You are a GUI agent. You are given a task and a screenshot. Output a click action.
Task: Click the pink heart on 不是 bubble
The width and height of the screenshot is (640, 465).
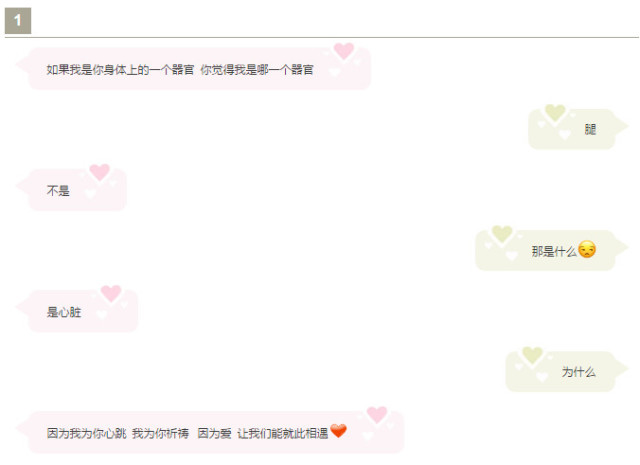click(x=100, y=172)
